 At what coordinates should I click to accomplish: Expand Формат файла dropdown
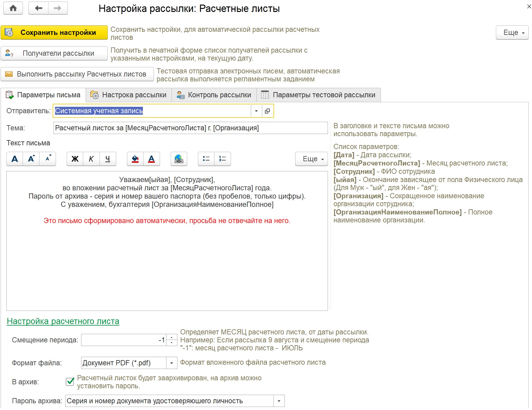pos(172,363)
